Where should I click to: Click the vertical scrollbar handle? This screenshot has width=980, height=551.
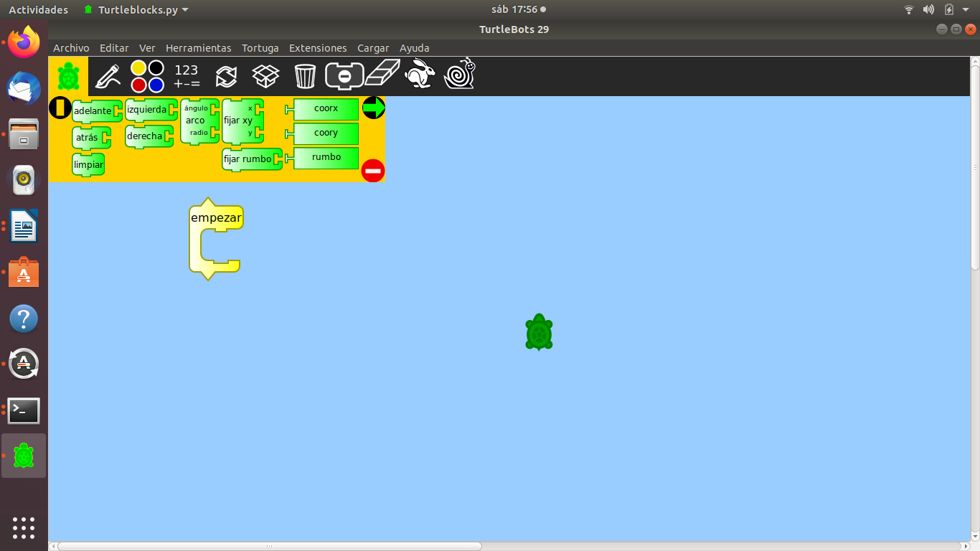tap(975, 169)
